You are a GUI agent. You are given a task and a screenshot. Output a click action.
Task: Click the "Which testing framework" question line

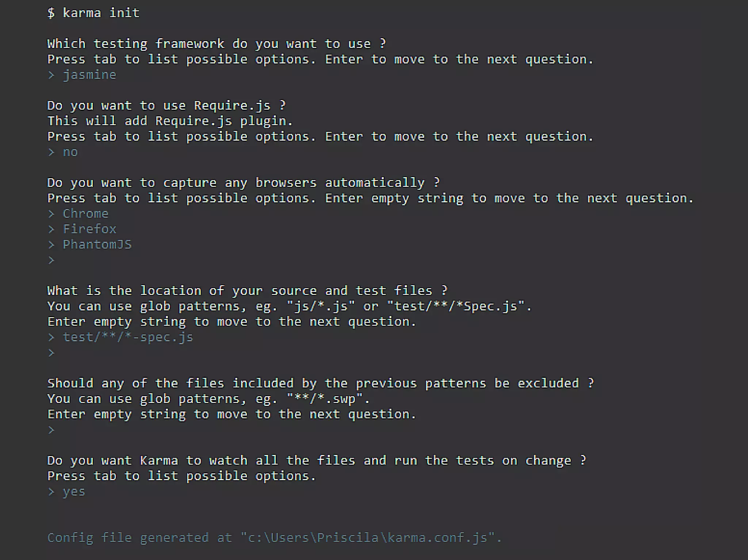point(216,44)
